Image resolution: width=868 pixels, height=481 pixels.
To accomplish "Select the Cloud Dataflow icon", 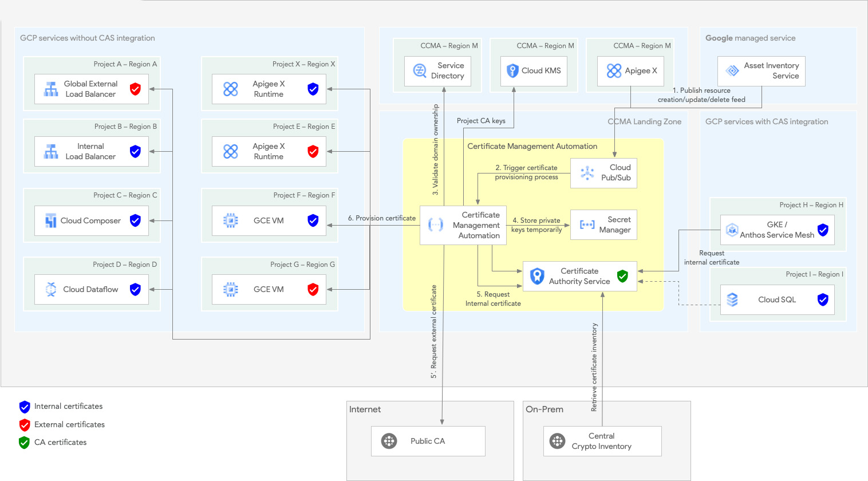I will click(x=50, y=289).
